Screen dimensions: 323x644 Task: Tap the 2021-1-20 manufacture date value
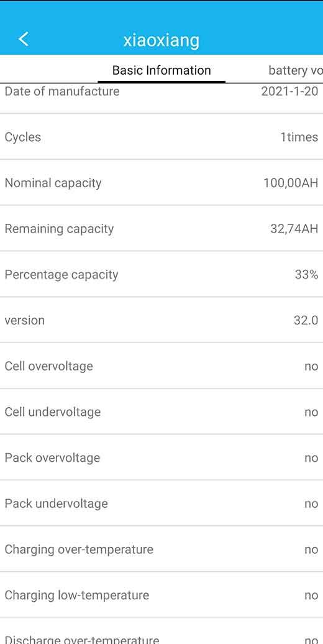[x=289, y=91]
